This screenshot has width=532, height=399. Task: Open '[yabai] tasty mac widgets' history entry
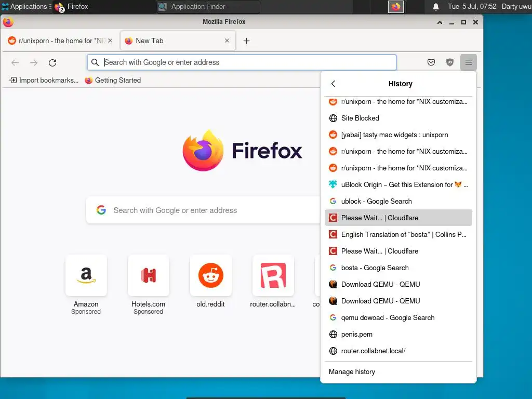click(x=398, y=135)
